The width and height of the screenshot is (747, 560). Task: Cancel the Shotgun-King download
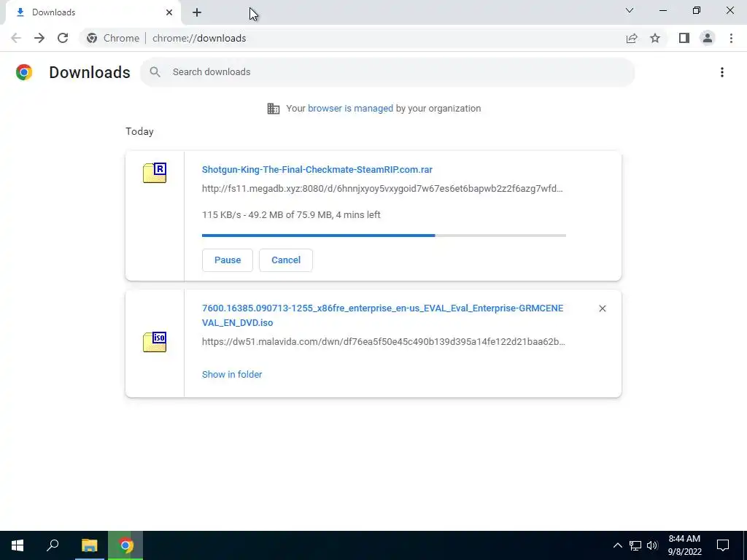(x=286, y=260)
